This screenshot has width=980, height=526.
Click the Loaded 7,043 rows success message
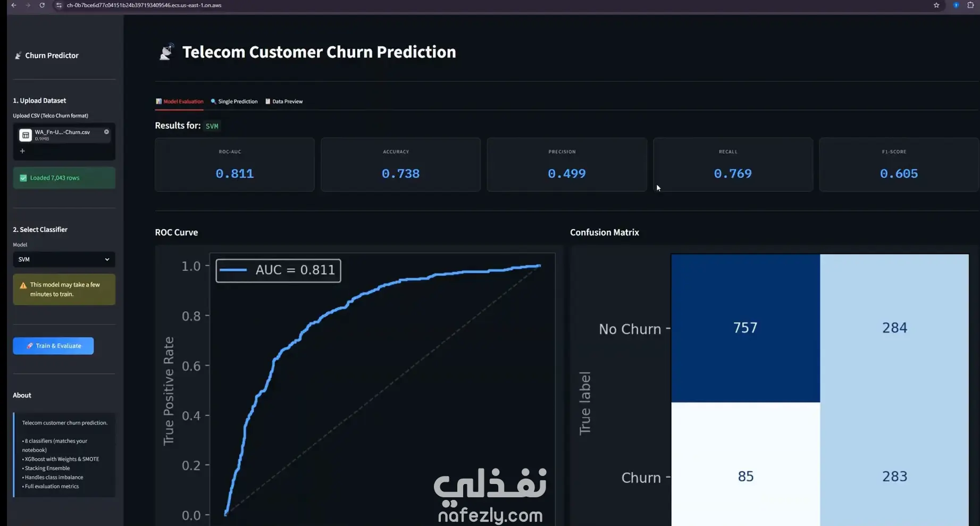pyautogui.click(x=64, y=178)
